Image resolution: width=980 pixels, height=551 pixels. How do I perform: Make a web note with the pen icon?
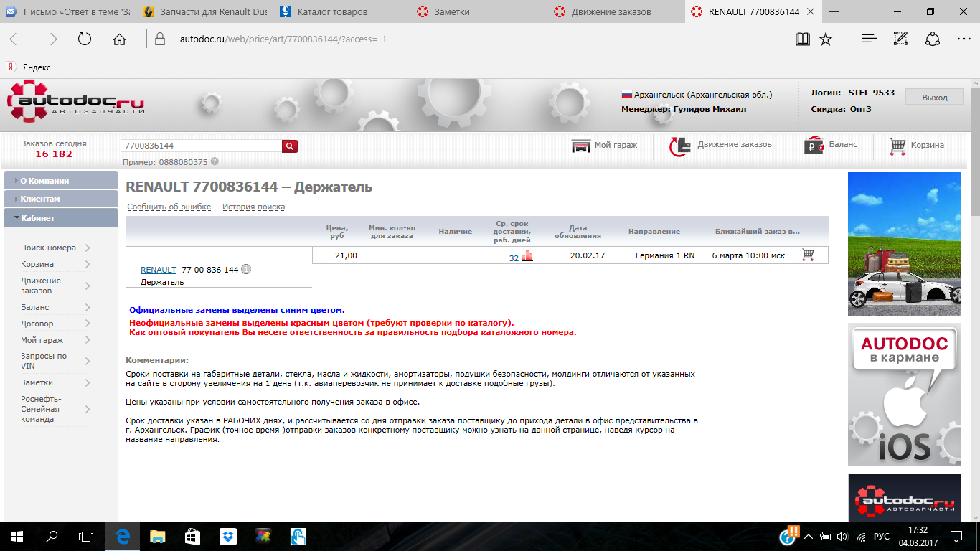point(901,39)
